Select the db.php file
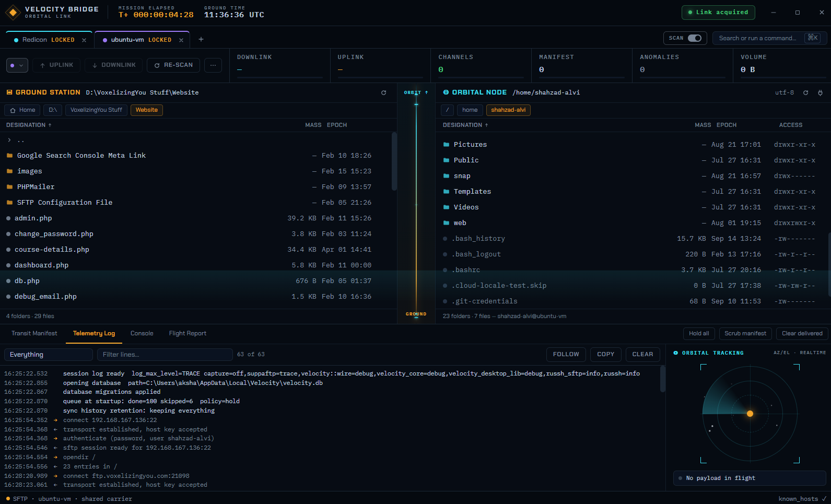 (196, 281)
